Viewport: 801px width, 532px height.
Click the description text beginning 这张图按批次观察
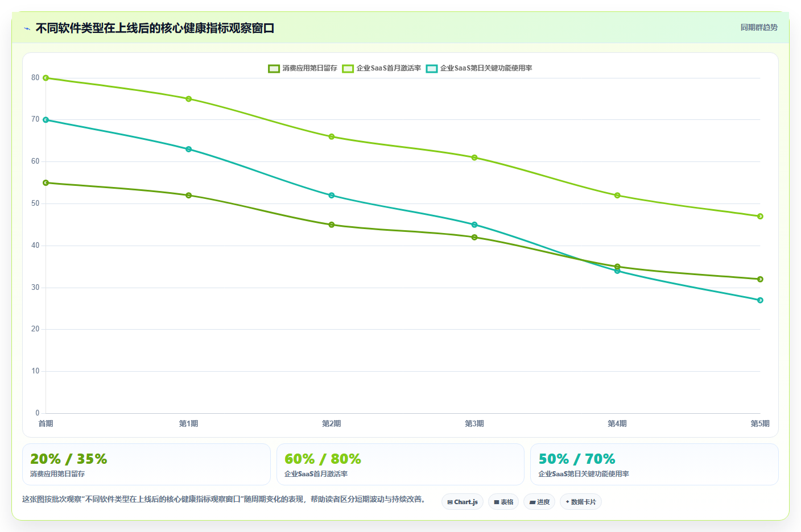pos(224,499)
